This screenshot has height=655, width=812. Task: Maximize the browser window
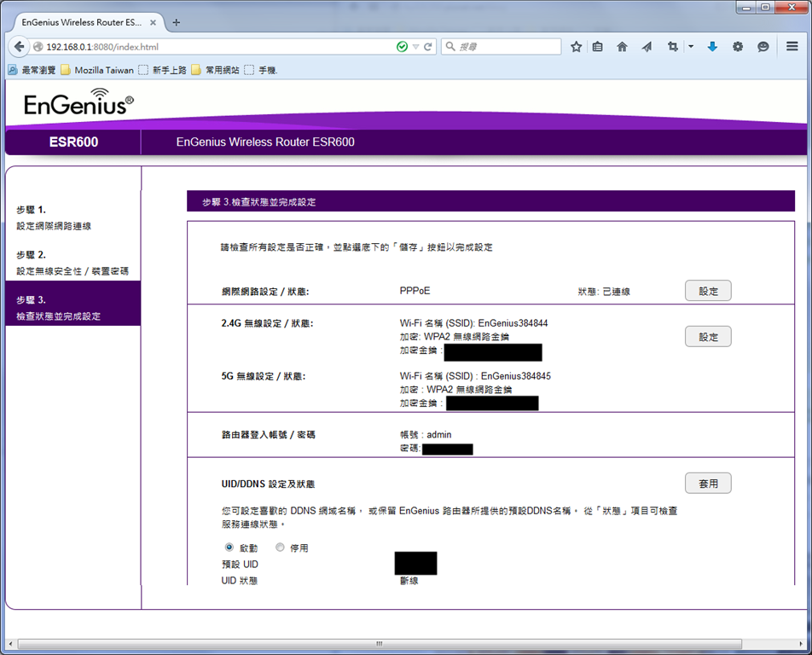click(x=765, y=7)
